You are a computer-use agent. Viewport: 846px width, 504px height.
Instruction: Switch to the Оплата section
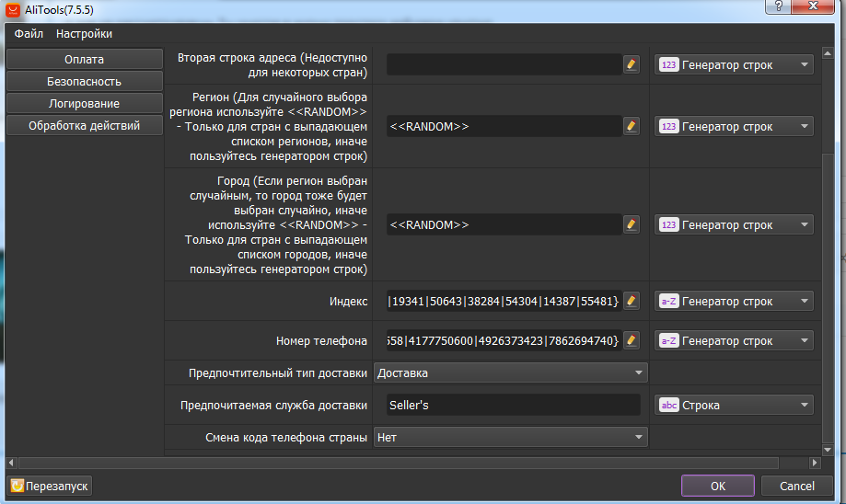point(84,59)
